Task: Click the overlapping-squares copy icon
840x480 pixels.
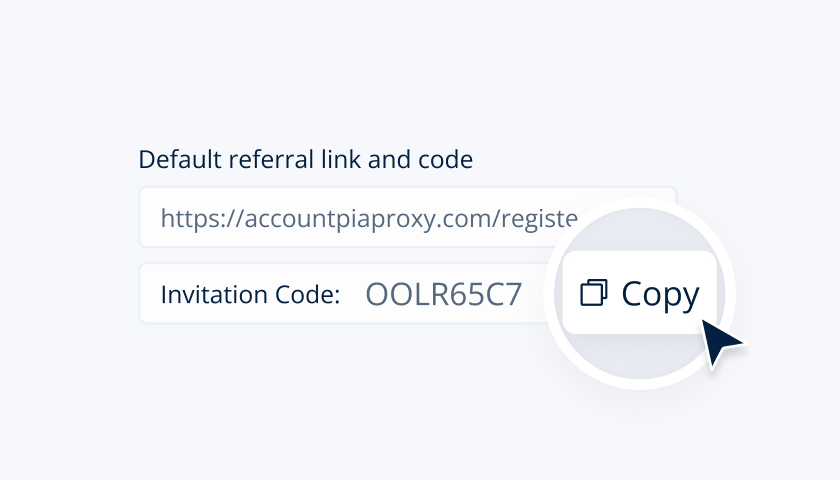Action: (x=594, y=292)
